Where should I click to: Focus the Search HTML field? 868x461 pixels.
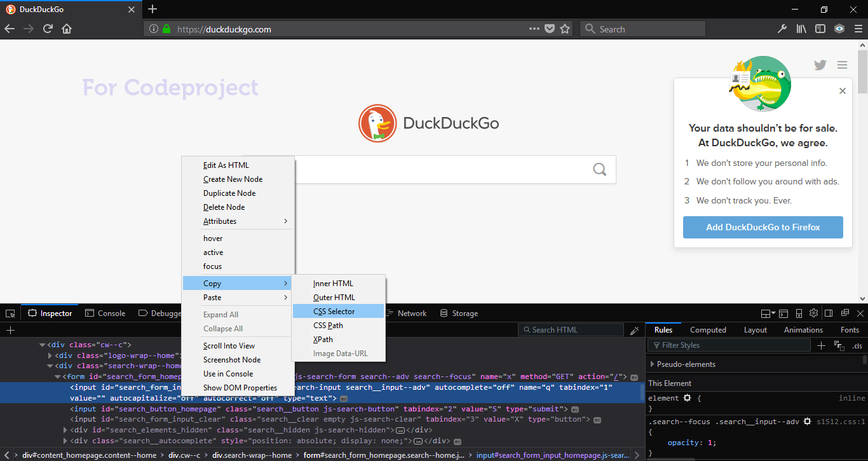572,330
